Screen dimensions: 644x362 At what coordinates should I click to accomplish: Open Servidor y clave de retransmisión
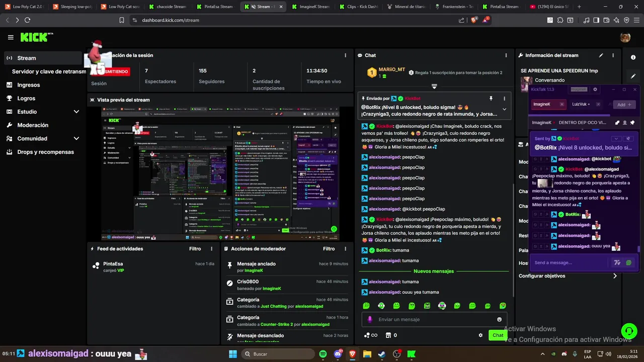pos(49,71)
